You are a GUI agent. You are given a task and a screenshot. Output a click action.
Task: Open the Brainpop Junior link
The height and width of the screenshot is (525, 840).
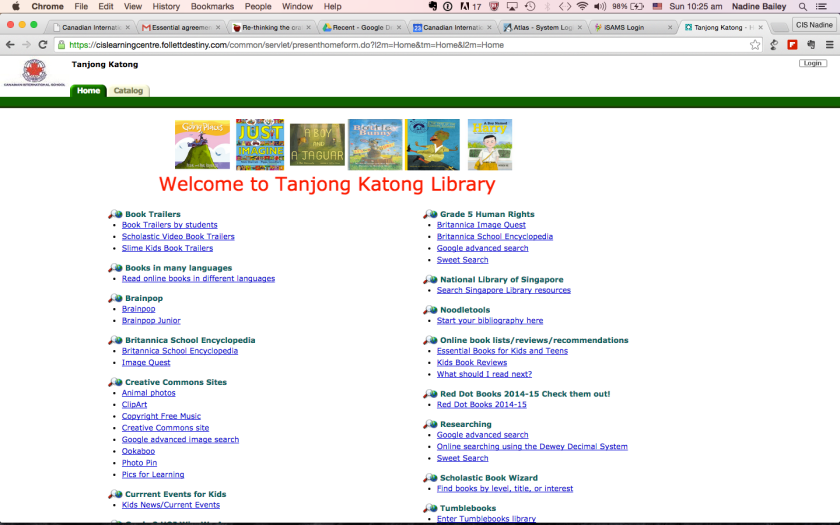pos(151,321)
